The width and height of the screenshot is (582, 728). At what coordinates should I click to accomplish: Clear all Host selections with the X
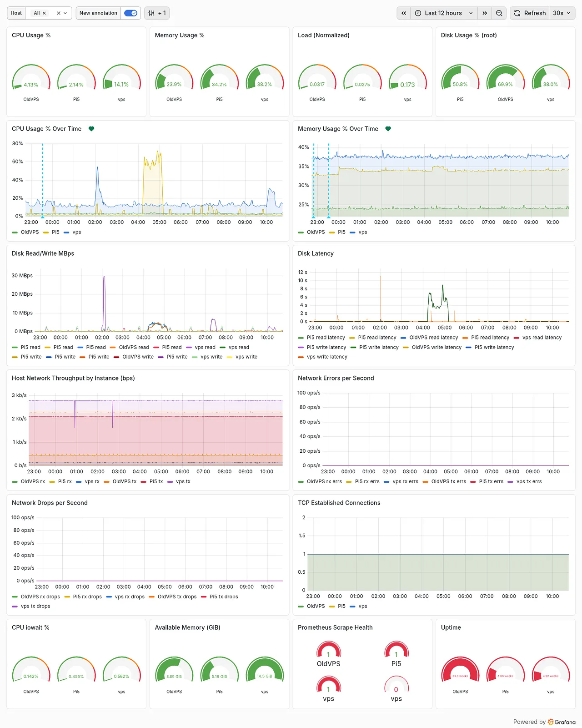click(58, 13)
